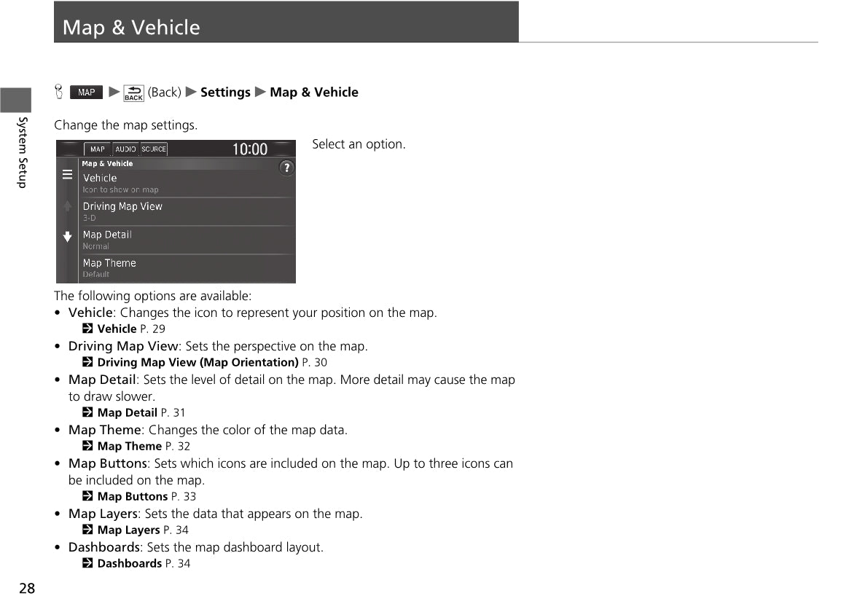The width and height of the screenshot is (868, 612).
Task: Click the reference icon beside Dashboards P. 34
Action: coord(87,563)
